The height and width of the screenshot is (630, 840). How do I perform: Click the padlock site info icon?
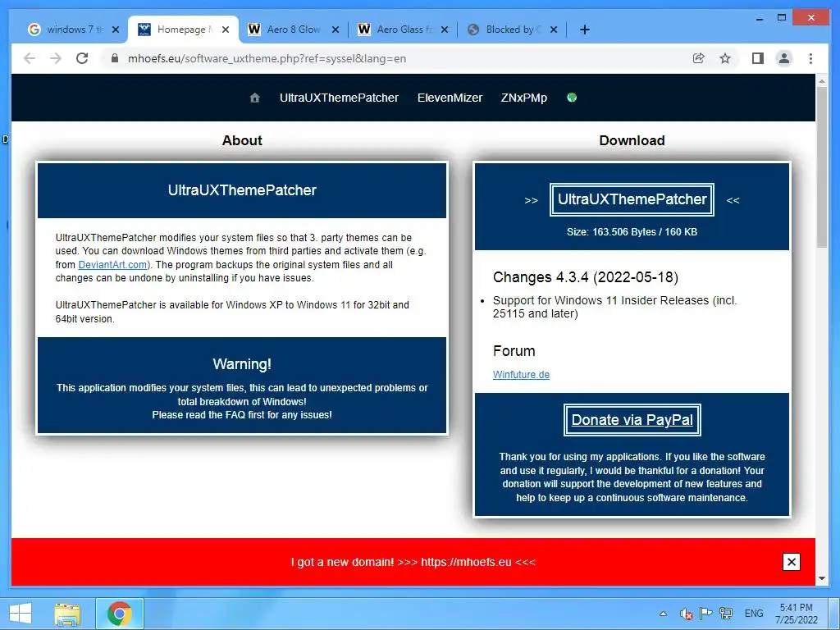coord(114,58)
